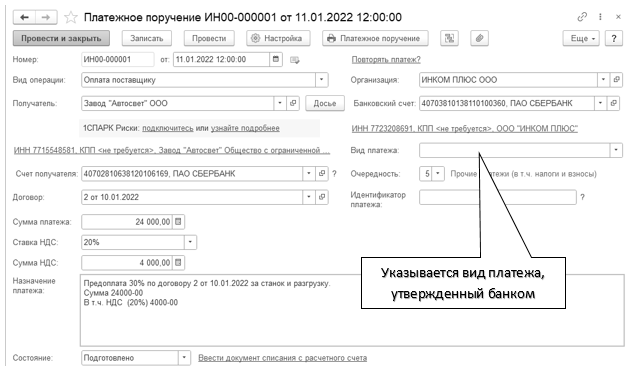Click the copy link icon in header
The image size is (631, 375).
(582, 17)
